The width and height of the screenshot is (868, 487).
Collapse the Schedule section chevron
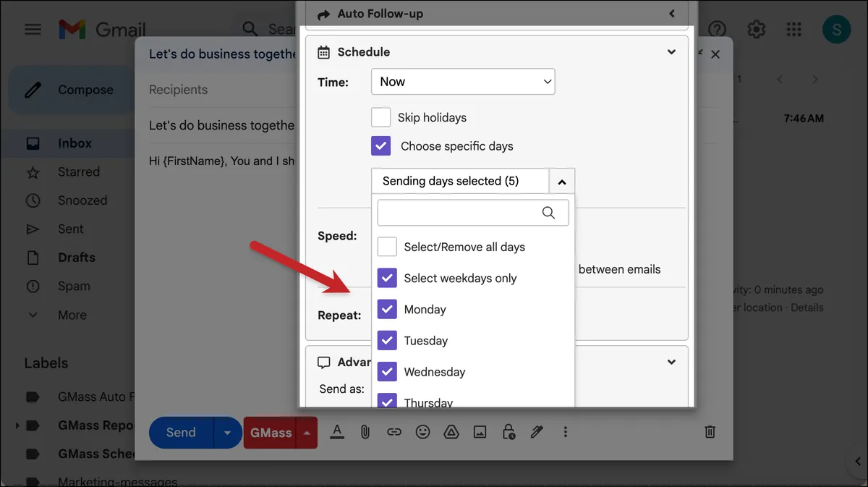(x=671, y=52)
